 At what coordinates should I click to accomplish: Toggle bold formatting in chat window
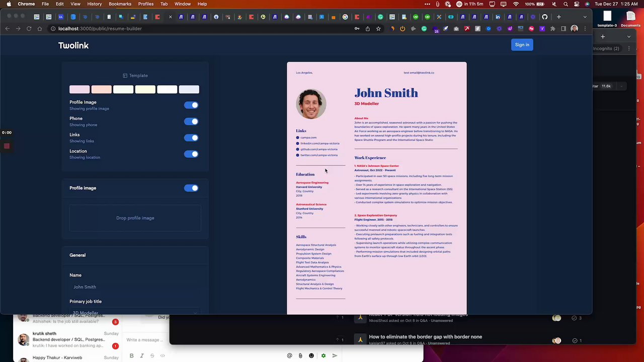(x=131, y=356)
